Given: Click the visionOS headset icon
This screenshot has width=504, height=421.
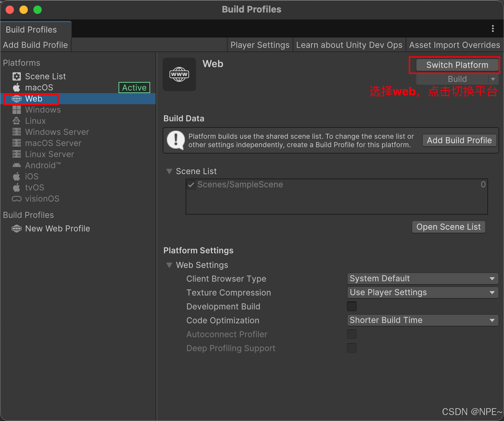Looking at the screenshot, I should click(x=17, y=199).
